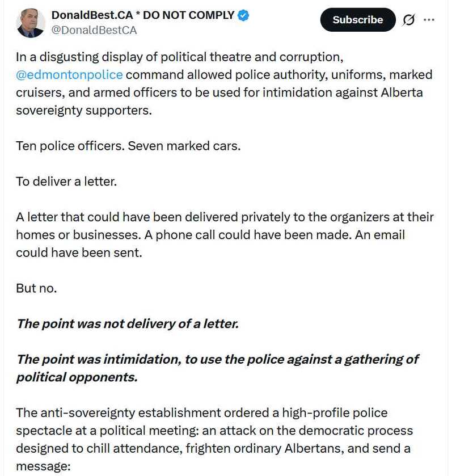Image resolution: width=456 pixels, height=476 pixels.
Task: Click display name DonaldBest.CA * DO NOT COMPLY
Action: click(x=143, y=15)
